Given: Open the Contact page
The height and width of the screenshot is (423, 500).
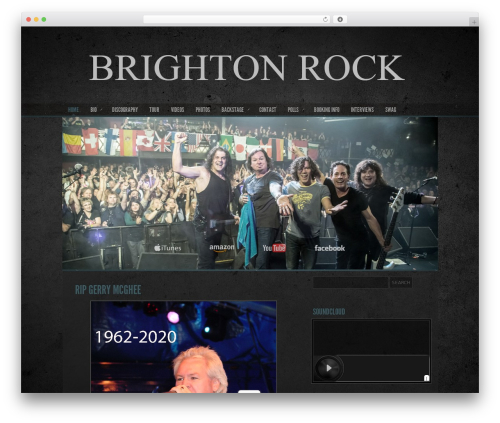Looking at the screenshot, I should tap(267, 109).
